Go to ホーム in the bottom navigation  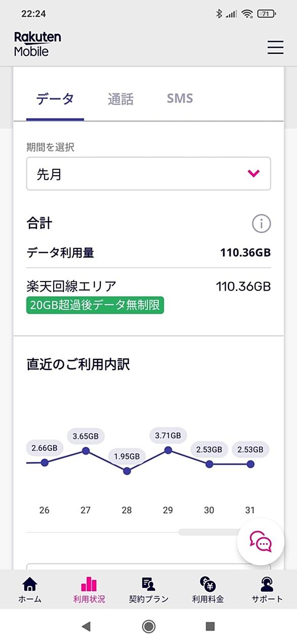pyautogui.click(x=30, y=590)
